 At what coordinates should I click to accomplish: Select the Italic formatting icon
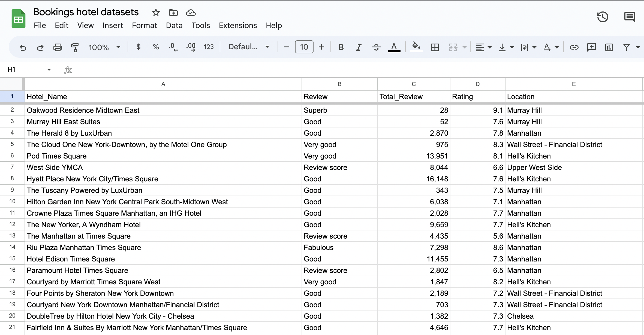(x=358, y=47)
